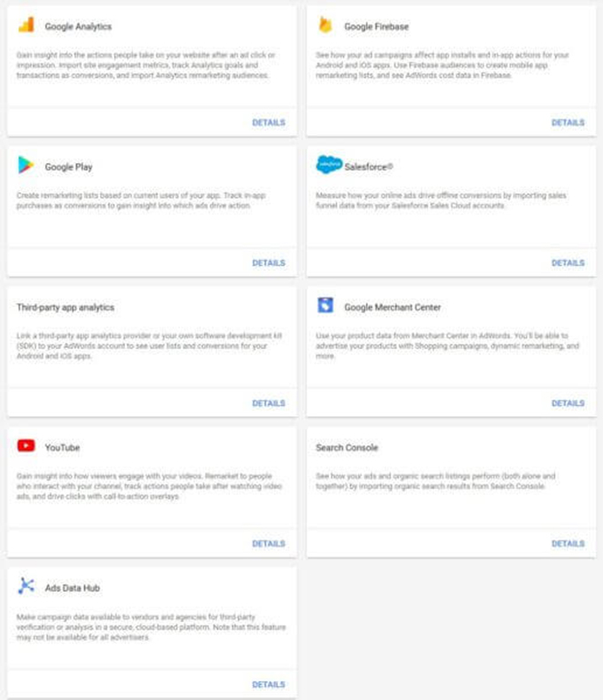Open DETAILS for Google Firebase
The width and height of the screenshot is (603, 700).
pos(568,122)
